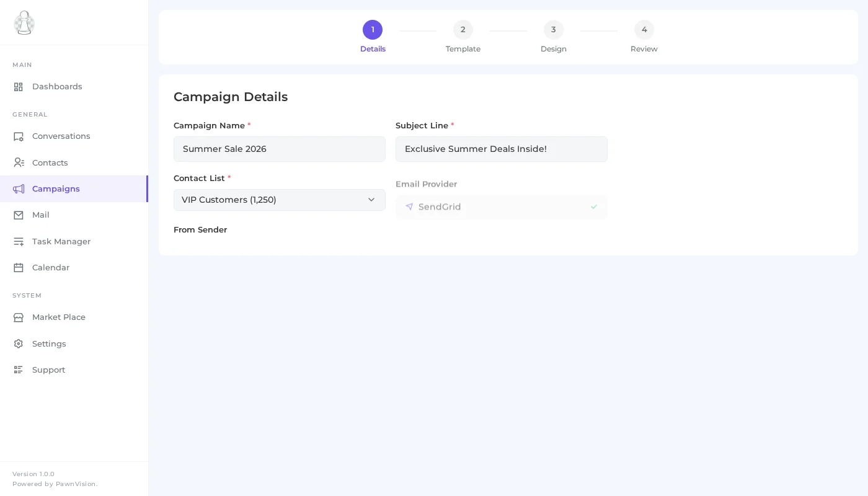Open Settings via the gear icon

(x=19, y=343)
